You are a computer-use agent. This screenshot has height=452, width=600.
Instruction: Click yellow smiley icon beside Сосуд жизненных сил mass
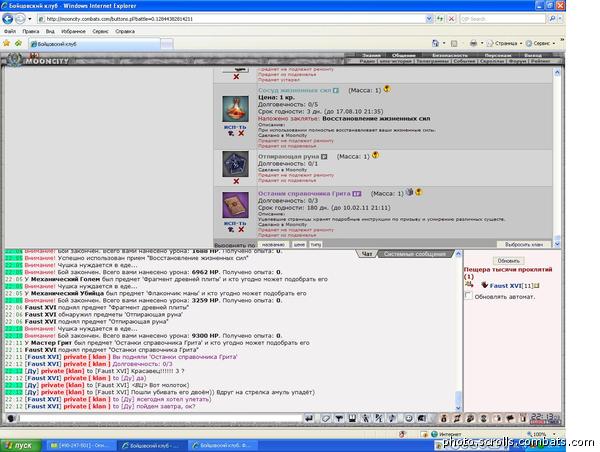(x=387, y=89)
